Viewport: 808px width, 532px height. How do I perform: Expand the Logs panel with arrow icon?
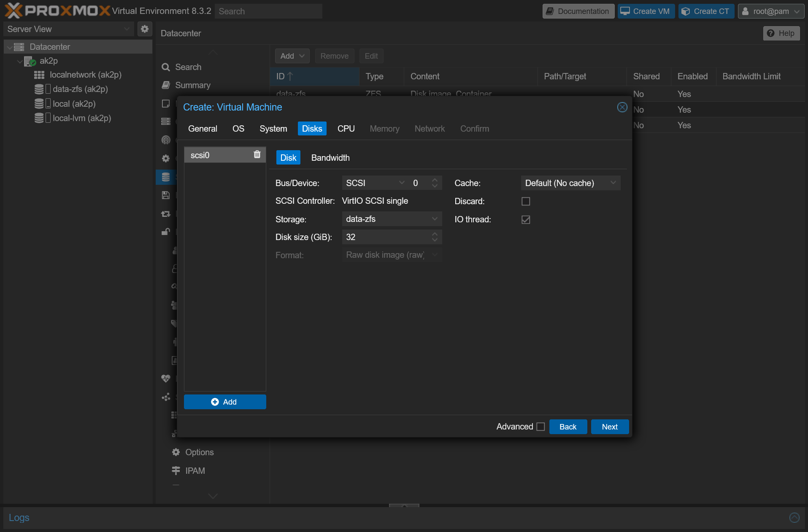[794, 518]
